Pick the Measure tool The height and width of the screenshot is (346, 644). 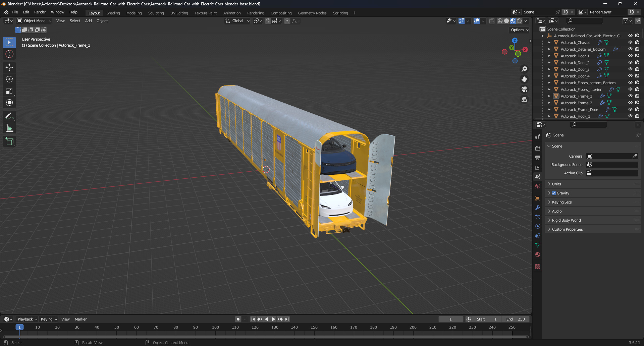pyautogui.click(x=9, y=128)
